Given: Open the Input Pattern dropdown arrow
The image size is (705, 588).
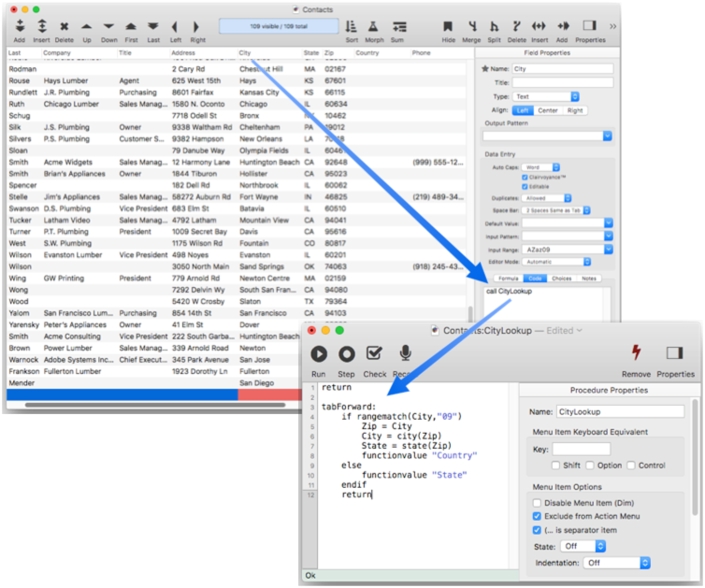Looking at the screenshot, I should (608, 236).
